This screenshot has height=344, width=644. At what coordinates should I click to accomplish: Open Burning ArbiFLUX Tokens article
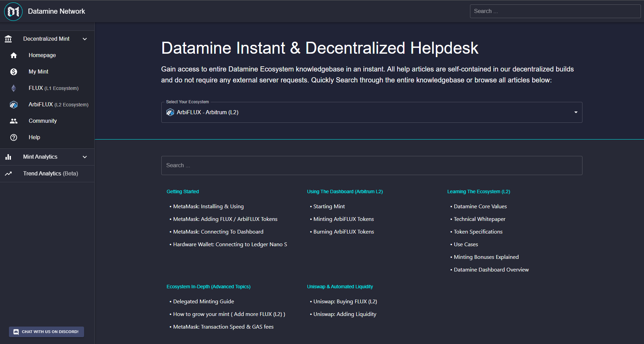point(344,232)
